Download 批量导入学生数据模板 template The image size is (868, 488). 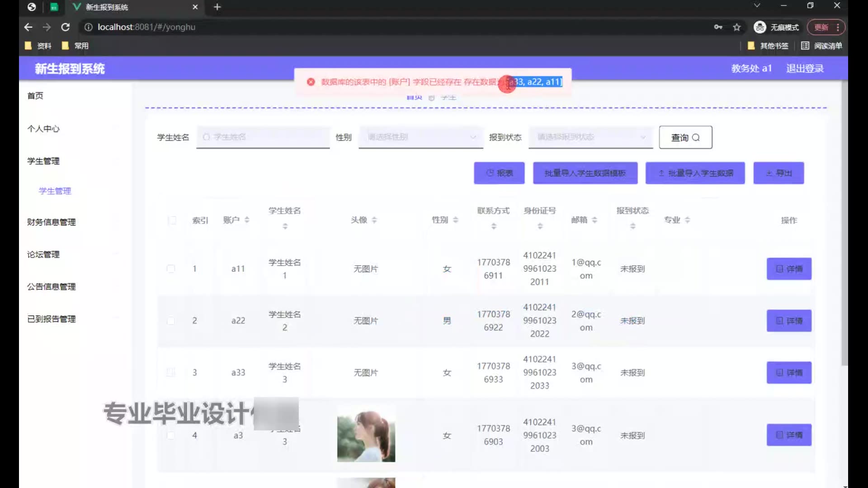(585, 173)
